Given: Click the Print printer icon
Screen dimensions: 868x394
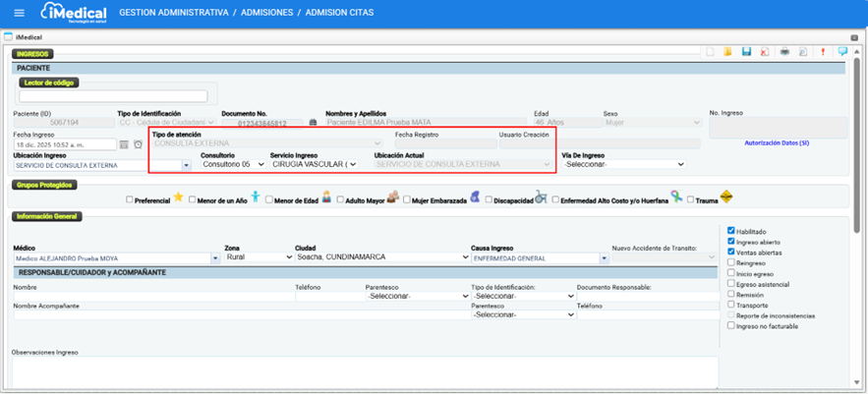Looking at the screenshot, I should tap(784, 52).
